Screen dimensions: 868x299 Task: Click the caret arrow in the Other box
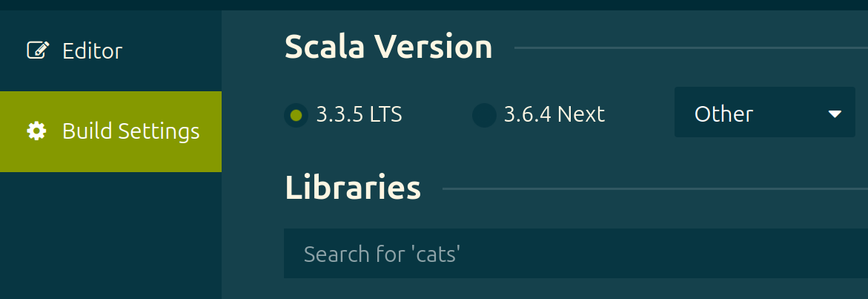coord(834,114)
